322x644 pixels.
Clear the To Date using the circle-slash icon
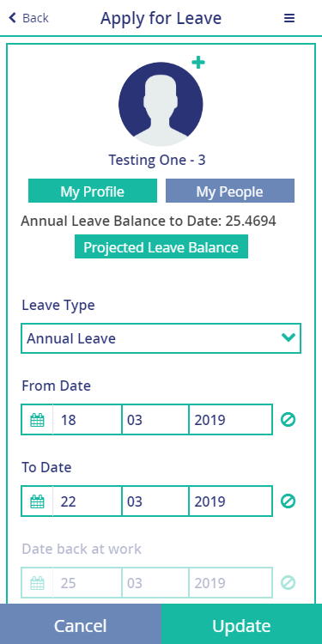288,501
